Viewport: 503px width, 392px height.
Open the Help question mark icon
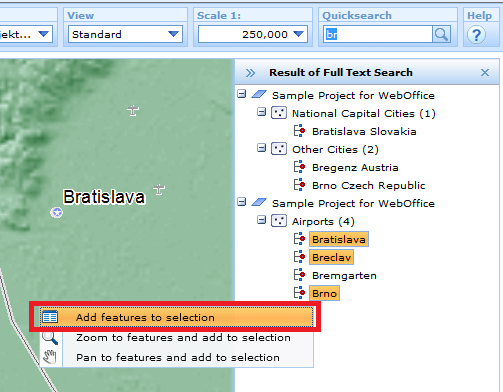coord(476,35)
